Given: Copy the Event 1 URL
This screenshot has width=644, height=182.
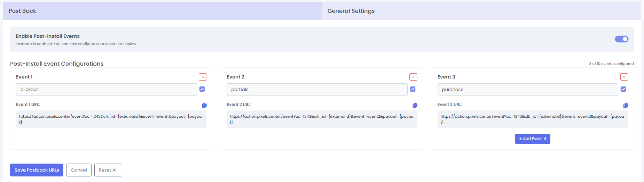Looking at the screenshot, I should pyautogui.click(x=204, y=105).
